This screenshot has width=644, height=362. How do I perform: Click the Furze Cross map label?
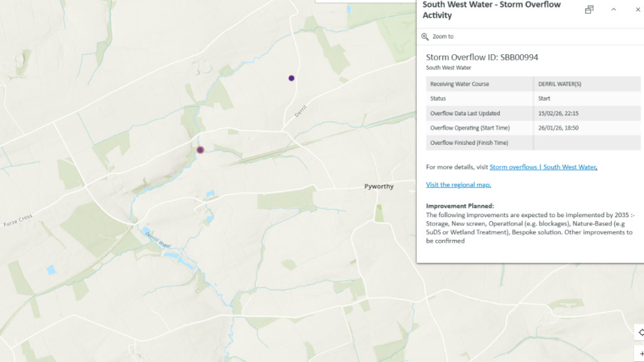pos(18,218)
